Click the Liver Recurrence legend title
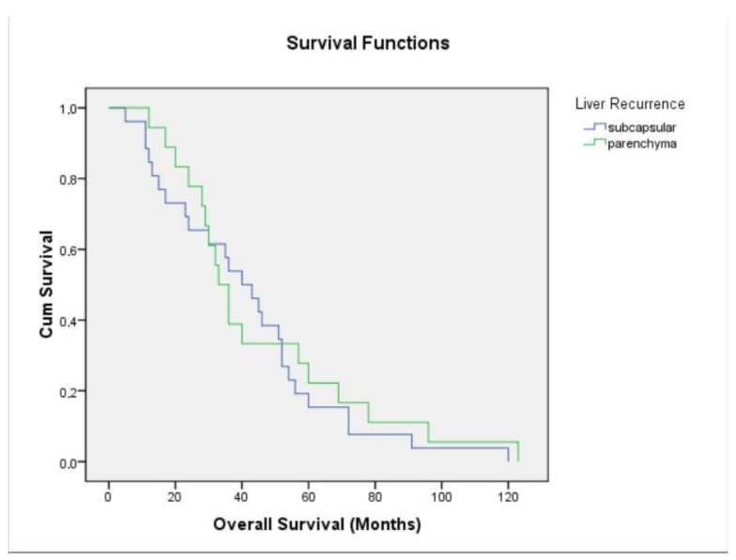This screenshot has width=736, height=560. pos(630,103)
